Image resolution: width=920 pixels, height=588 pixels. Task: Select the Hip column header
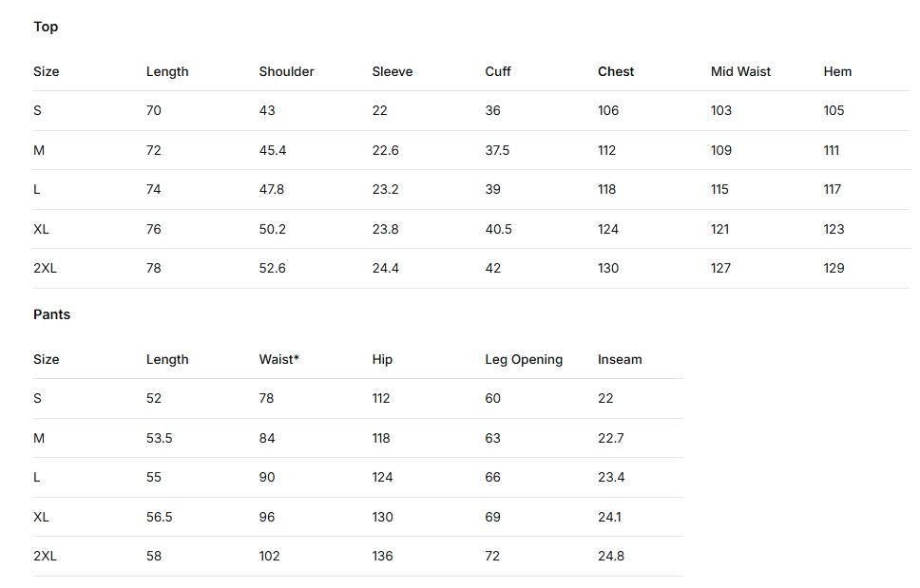point(382,359)
